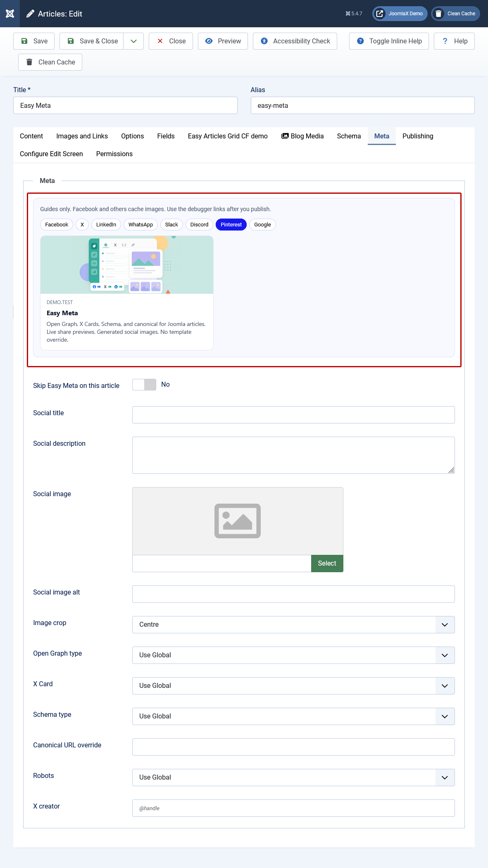Screen dimensions: 488x868
Task: Open the Publishing tab
Action: pyautogui.click(x=418, y=136)
